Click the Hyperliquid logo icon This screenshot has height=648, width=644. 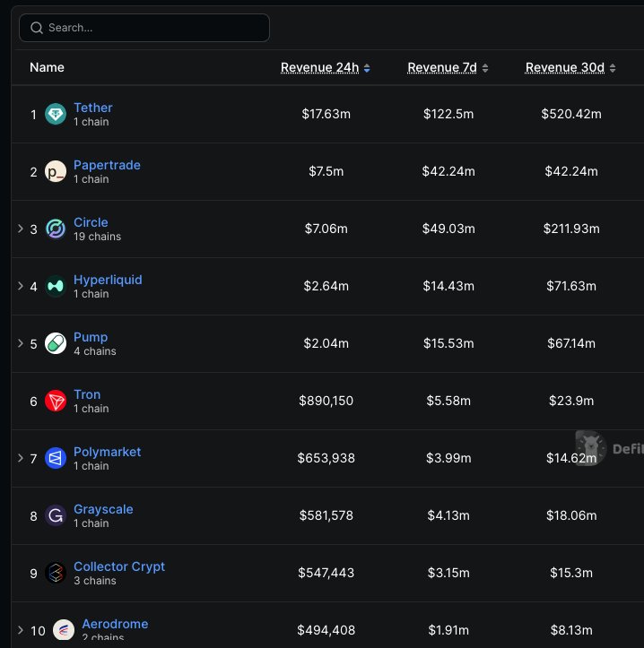(56, 286)
